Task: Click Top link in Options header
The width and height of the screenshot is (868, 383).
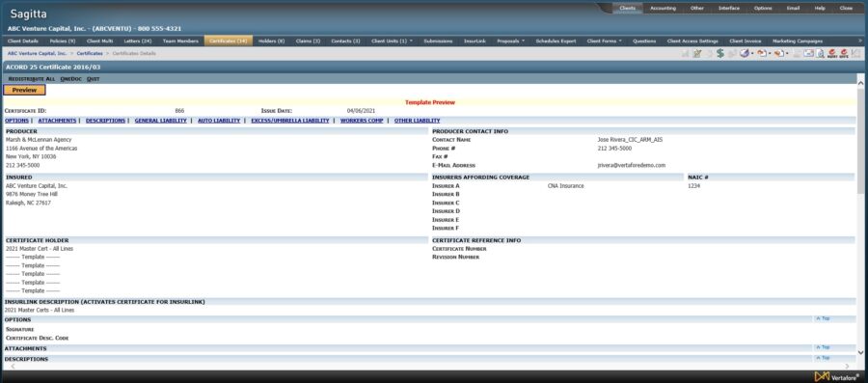Action: click(x=823, y=318)
